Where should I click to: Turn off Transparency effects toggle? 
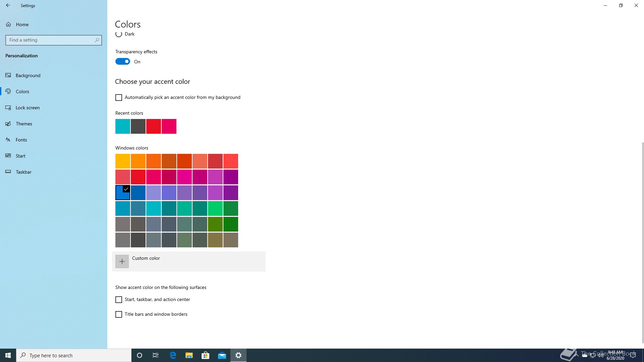tap(123, 62)
